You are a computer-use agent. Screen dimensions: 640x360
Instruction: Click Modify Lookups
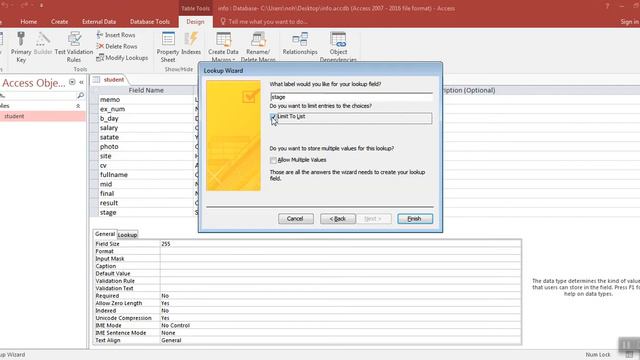pyautogui.click(x=122, y=58)
